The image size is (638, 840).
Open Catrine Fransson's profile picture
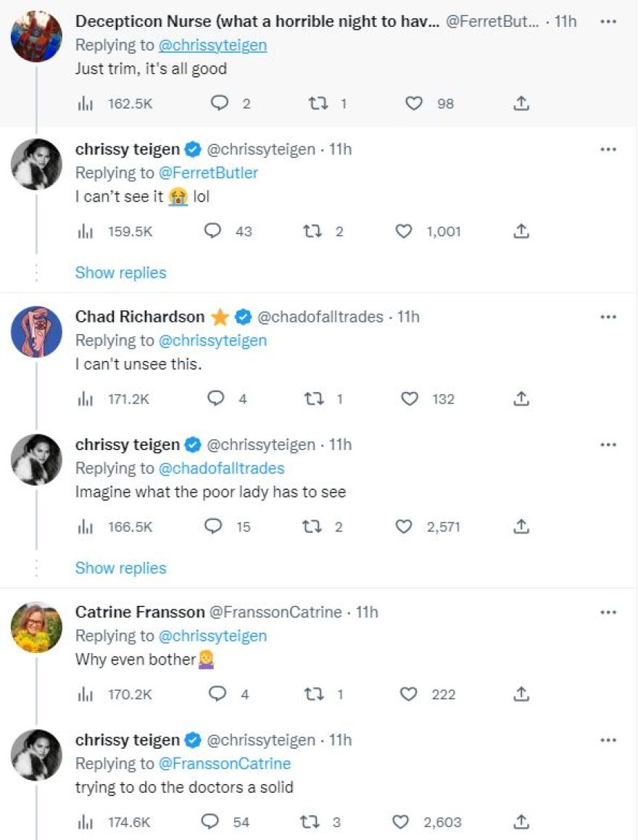[x=37, y=627]
